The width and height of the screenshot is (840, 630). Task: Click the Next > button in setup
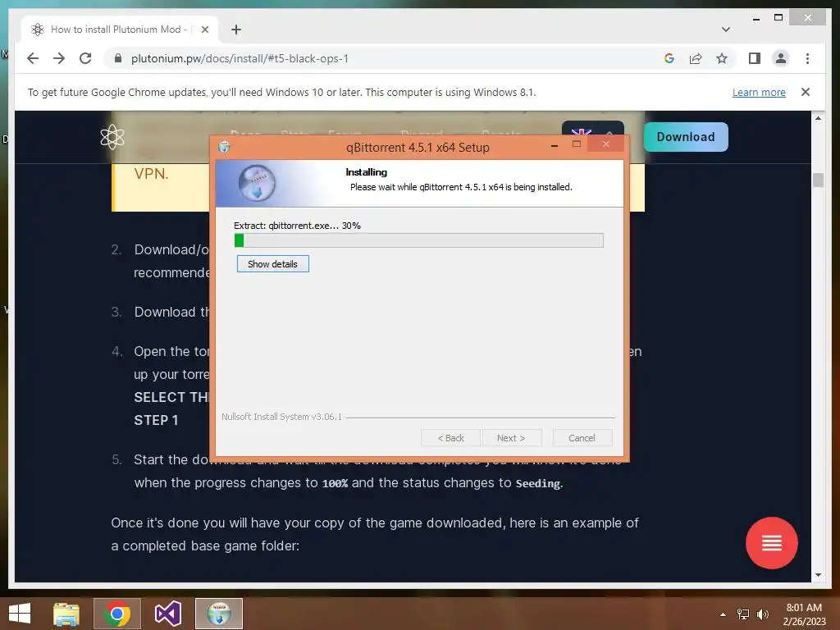[511, 438]
